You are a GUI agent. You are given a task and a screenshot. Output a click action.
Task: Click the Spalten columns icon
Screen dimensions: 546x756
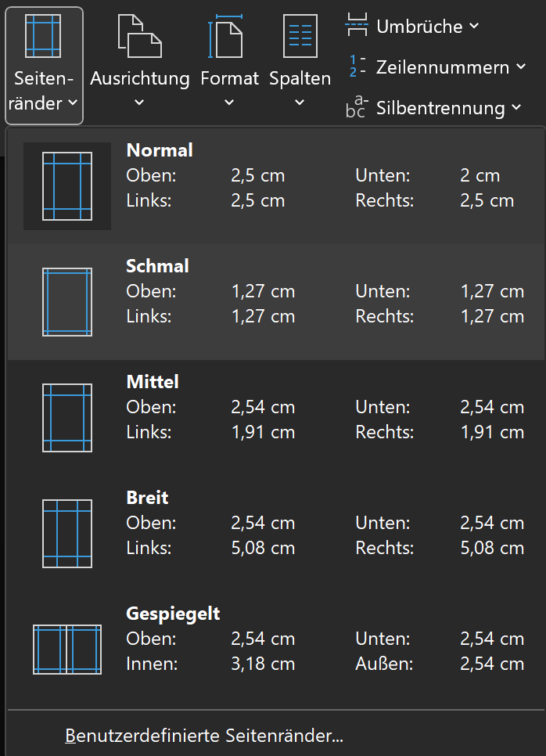300,36
